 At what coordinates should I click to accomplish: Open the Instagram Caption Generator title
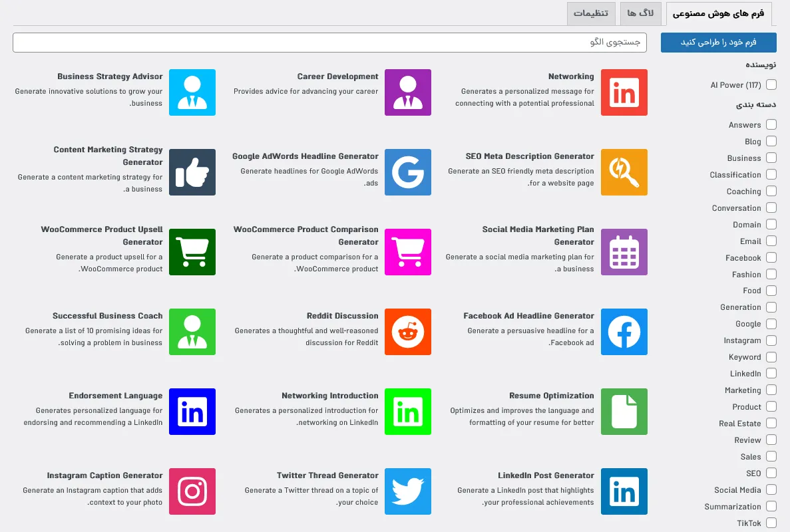104,475
